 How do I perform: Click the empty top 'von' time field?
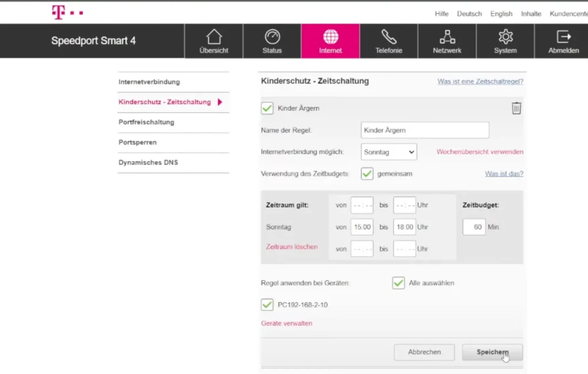pos(362,205)
